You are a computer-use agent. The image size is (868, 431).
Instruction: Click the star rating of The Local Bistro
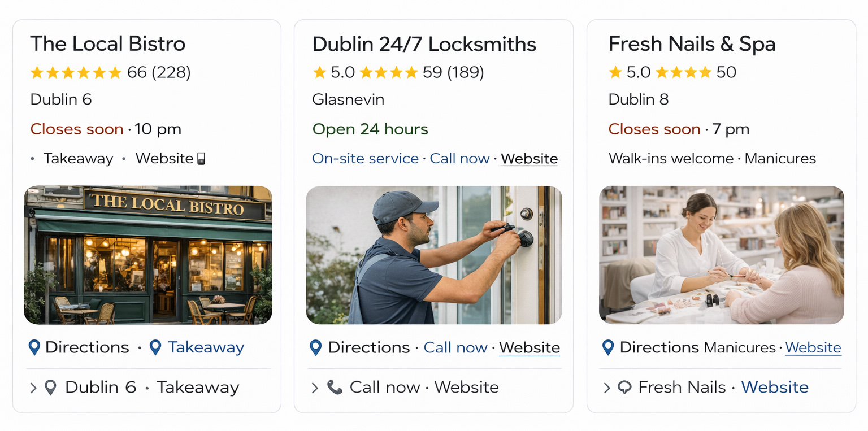[x=76, y=72]
